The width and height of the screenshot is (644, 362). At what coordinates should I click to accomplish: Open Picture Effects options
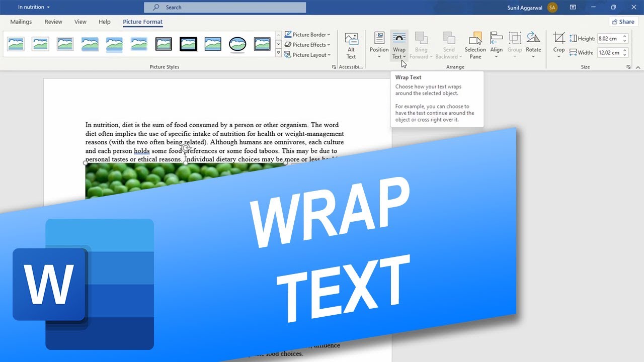click(307, 45)
